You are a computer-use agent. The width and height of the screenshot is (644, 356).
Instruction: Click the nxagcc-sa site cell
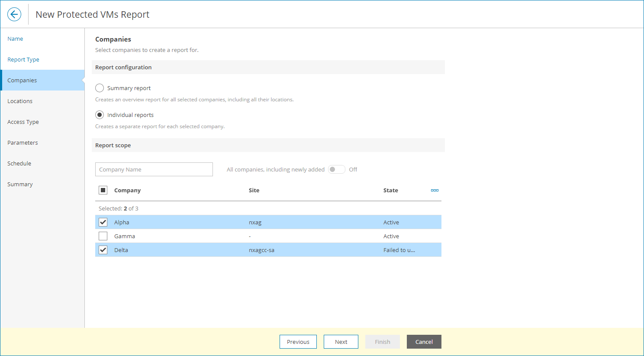261,250
